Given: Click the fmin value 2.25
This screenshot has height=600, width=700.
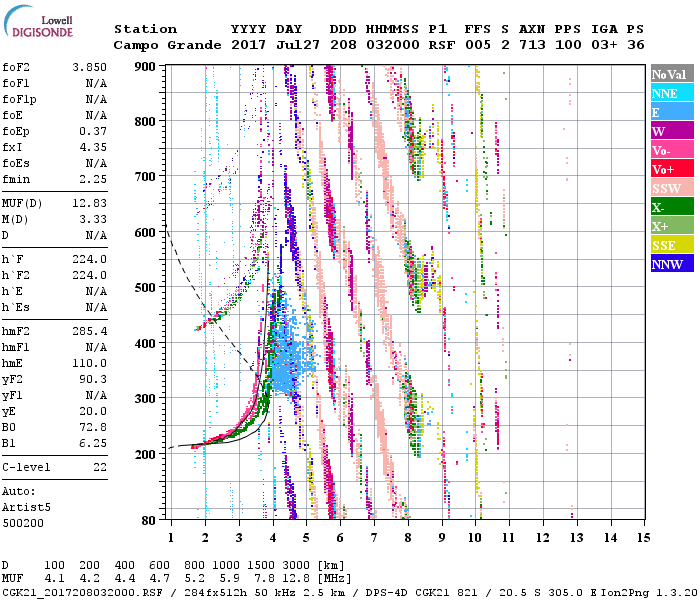Looking at the screenshot, I should click(93, 179).
